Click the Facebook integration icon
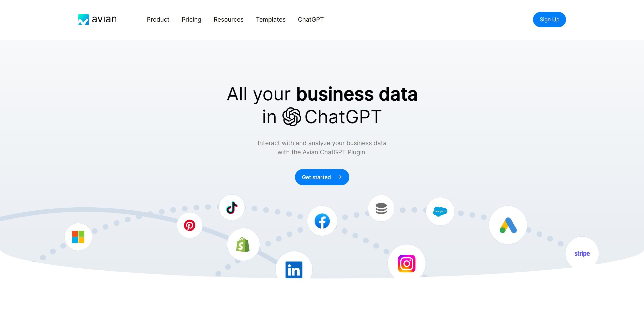Image resolution: width=644 pixels, height=322 pixels. 322,221
